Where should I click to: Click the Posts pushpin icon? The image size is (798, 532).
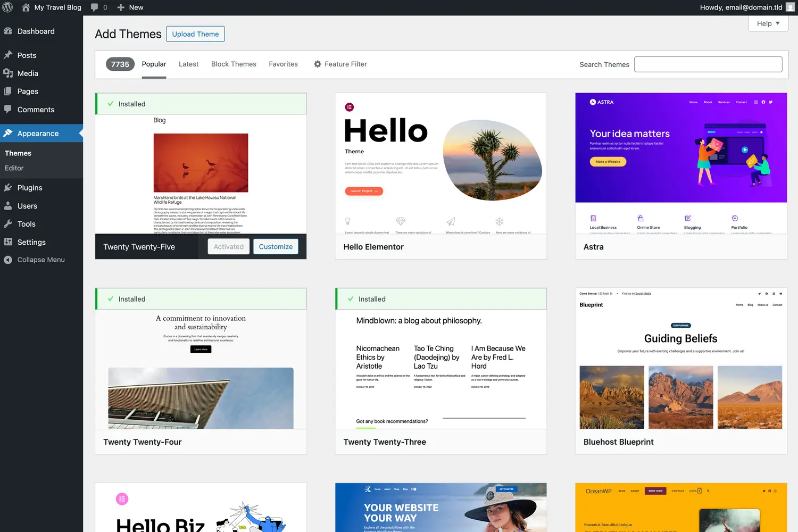tap(8, 55)
